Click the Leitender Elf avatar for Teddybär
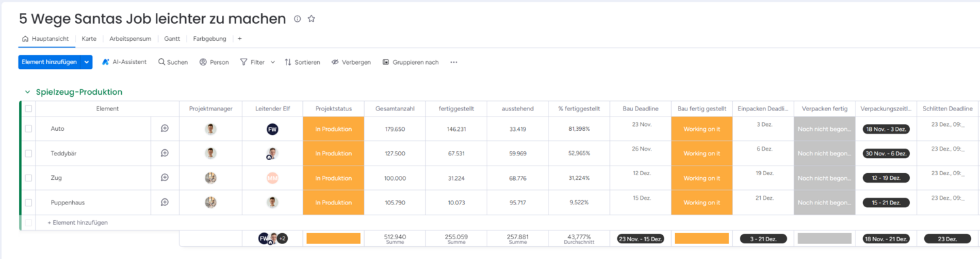Image resolution: width=980 pixels, height=259 pixels. pos(272,153)
